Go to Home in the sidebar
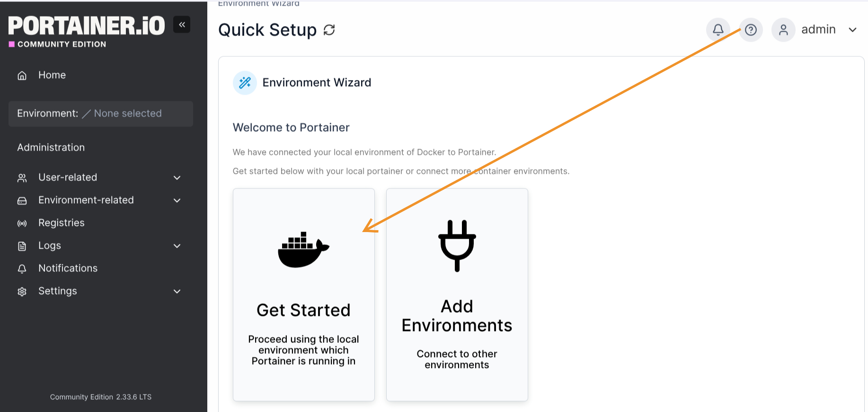Viewport: 868px width, 412px height. [x=52, y=75]
